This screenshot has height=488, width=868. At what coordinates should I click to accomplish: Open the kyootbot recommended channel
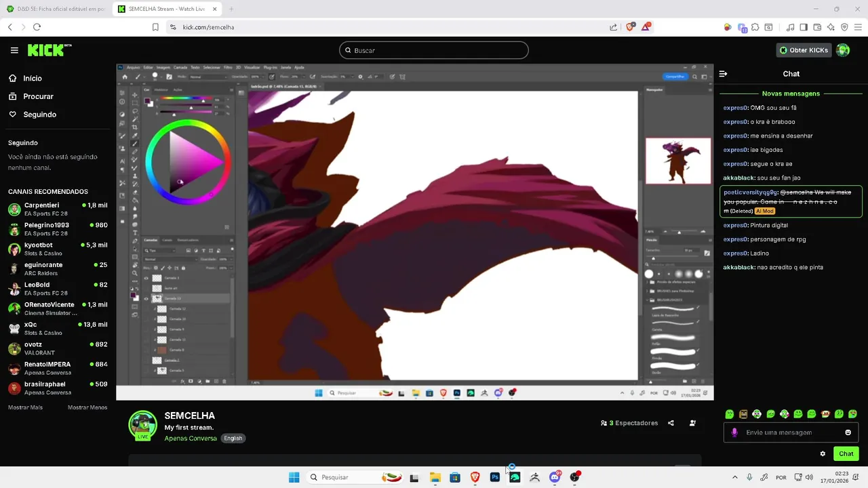tap(58, 249)
